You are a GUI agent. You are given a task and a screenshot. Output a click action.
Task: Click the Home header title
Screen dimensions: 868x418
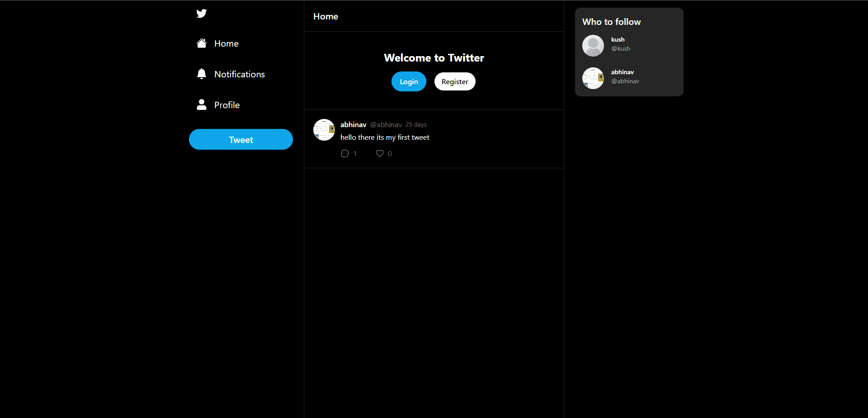coord(325,16)
